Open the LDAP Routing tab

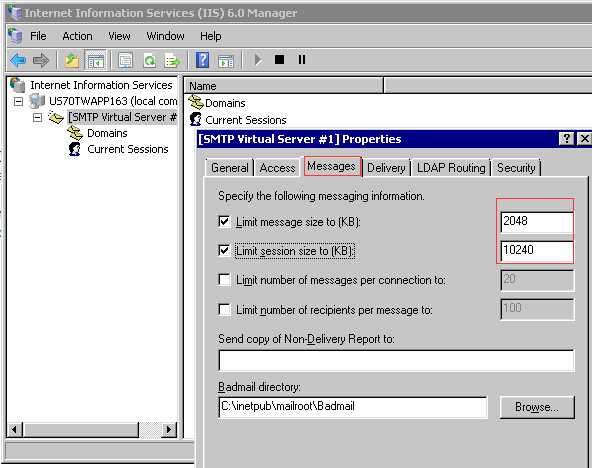coord(451,168)
